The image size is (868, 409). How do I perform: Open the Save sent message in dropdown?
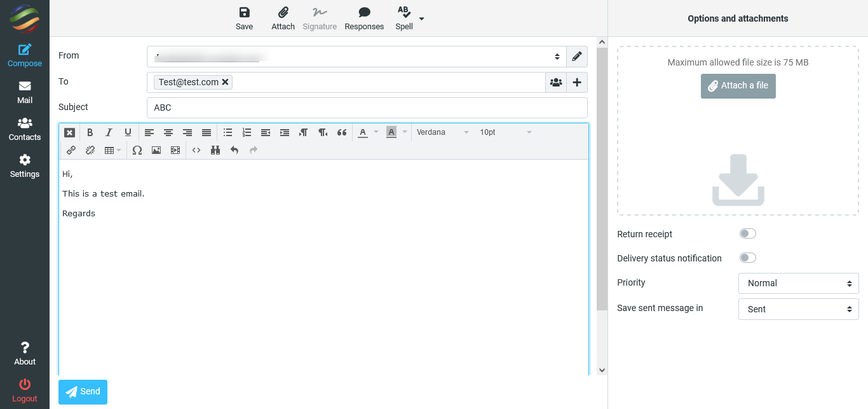pyautogui.click(x=798, y=309)
